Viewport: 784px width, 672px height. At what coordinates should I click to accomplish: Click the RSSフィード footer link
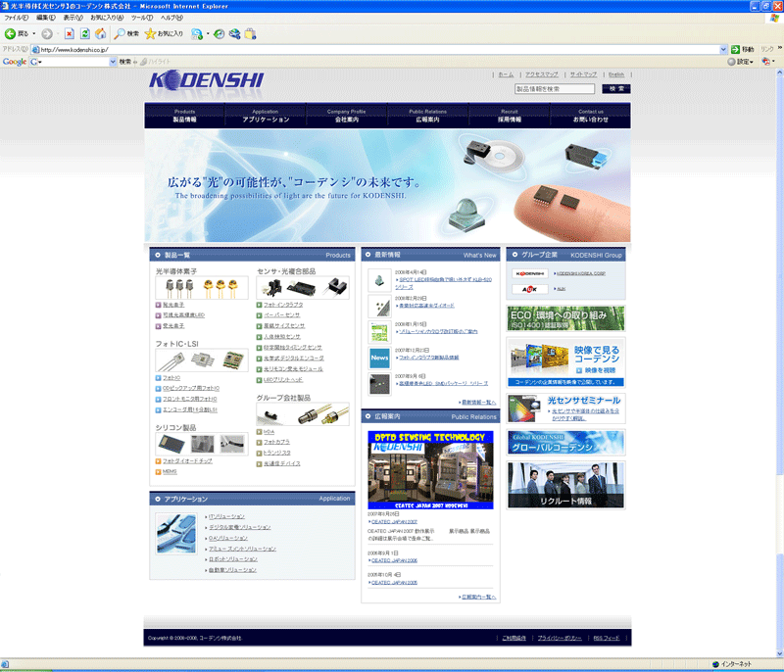(606, 638)
